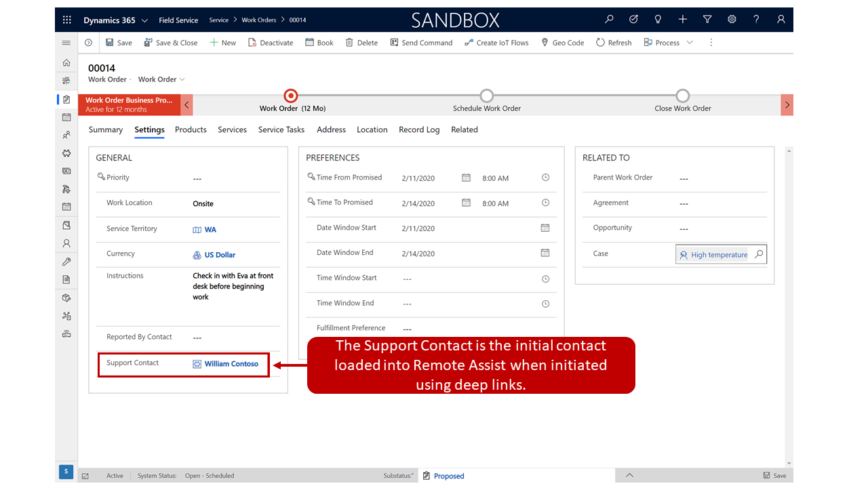Image resolution: width=868 pixels, height=488 pixels.
Task: Click the plus quick create icon
Action: [683, 20]
